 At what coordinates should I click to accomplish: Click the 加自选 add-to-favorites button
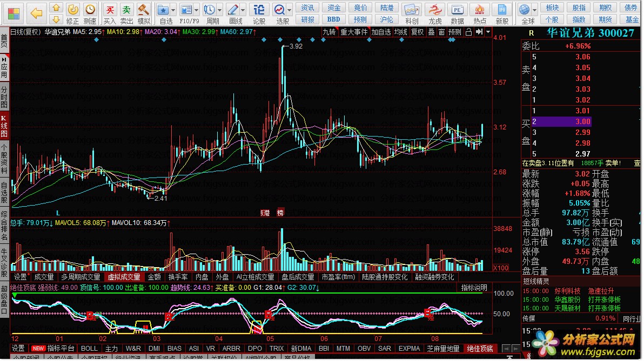pyautogui.click(x=381, y=32)
